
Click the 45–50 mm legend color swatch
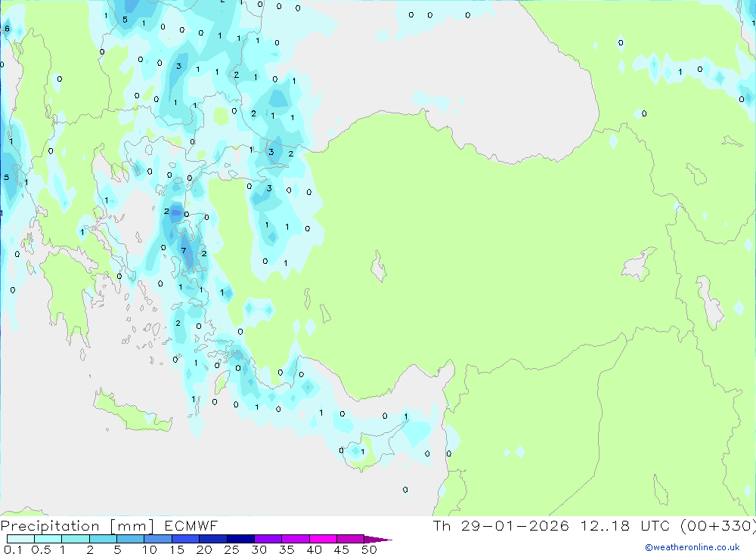351,539
